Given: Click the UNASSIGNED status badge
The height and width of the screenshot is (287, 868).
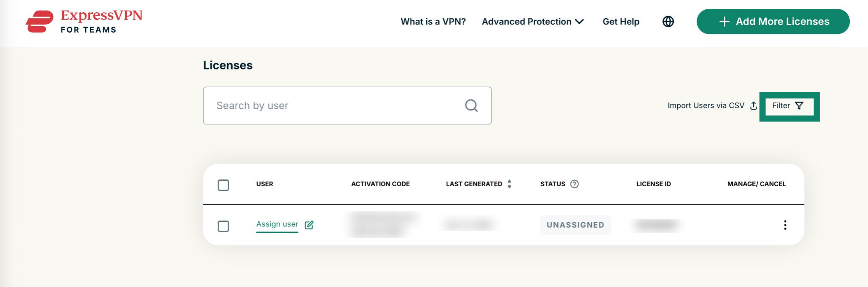Looking at the screenshot, I should pyautogui.click(x=576, y=225).
